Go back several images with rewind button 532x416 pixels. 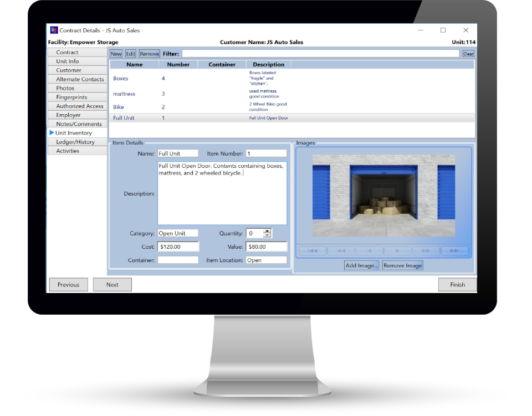click(341, 251)
